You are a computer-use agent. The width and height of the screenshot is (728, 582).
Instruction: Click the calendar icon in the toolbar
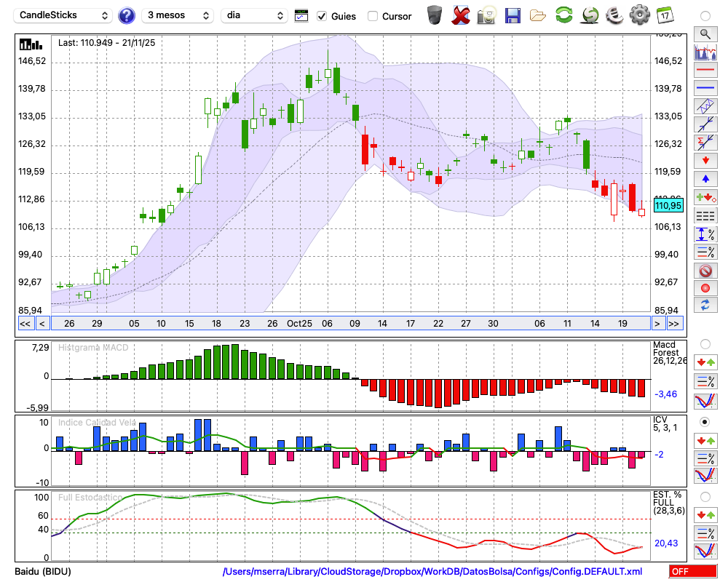pyautogui.click(x=665, y=15)
